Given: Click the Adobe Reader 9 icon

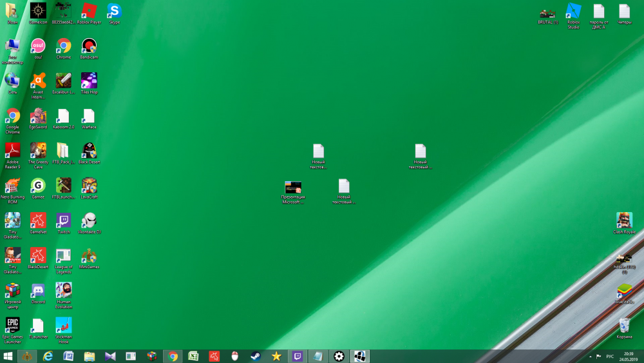Looking at the screenshot, I should click(x=12, y=151).
